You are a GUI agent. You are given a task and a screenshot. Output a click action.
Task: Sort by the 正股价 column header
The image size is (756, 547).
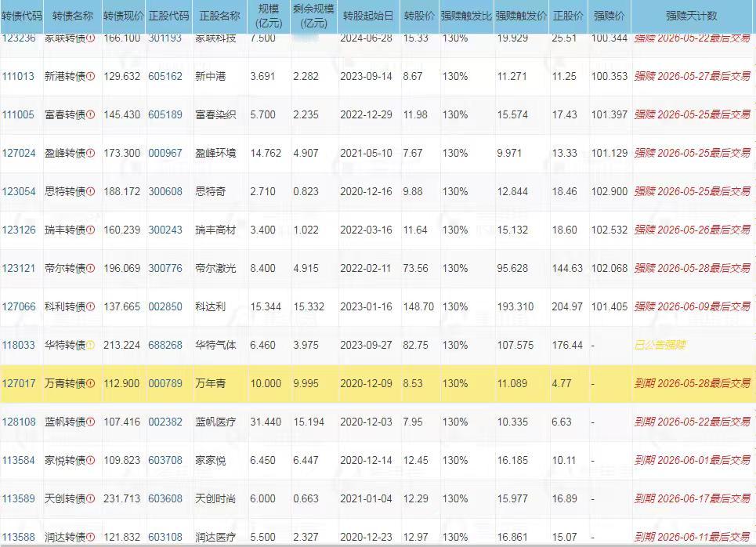(569, 16)
